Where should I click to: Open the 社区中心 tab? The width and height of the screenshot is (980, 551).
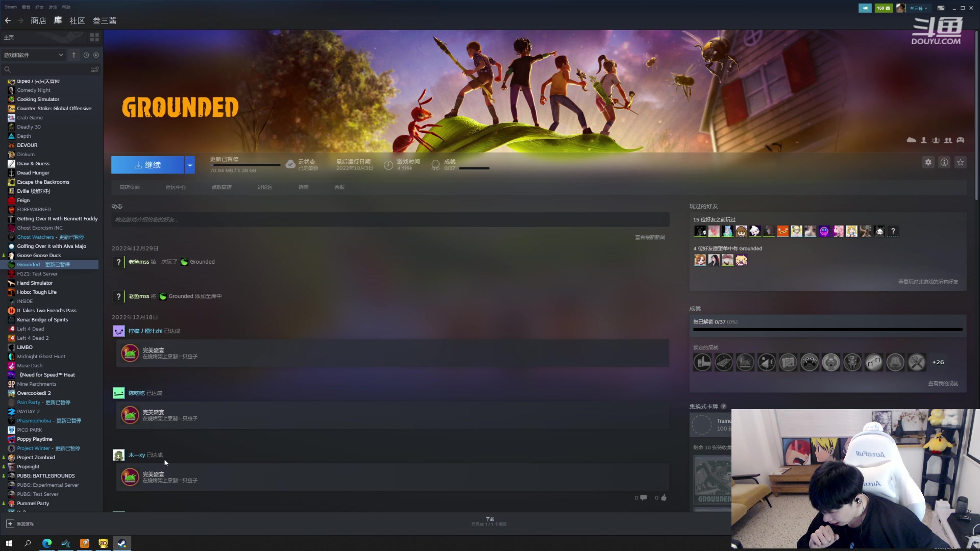tap(176, 187)
